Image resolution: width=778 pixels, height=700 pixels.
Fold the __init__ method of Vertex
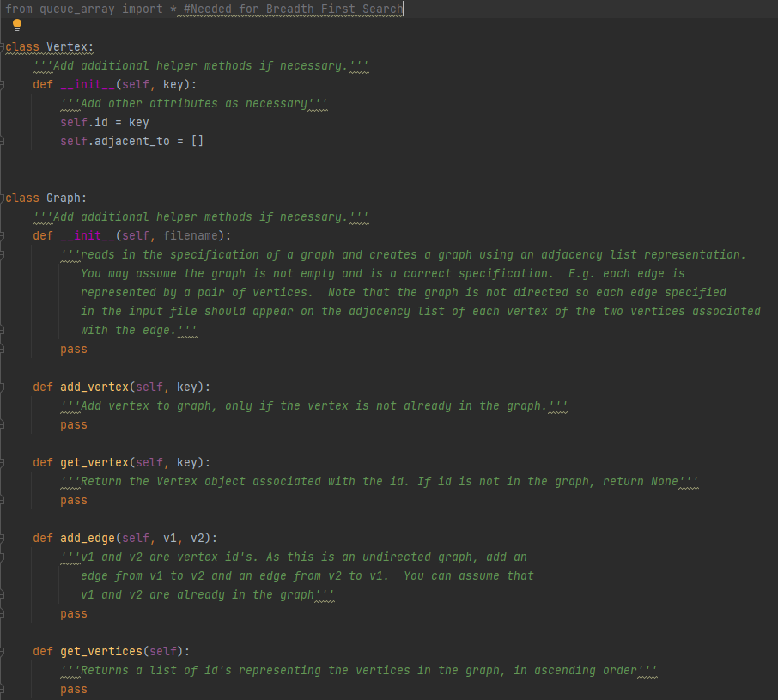[3, 84]
